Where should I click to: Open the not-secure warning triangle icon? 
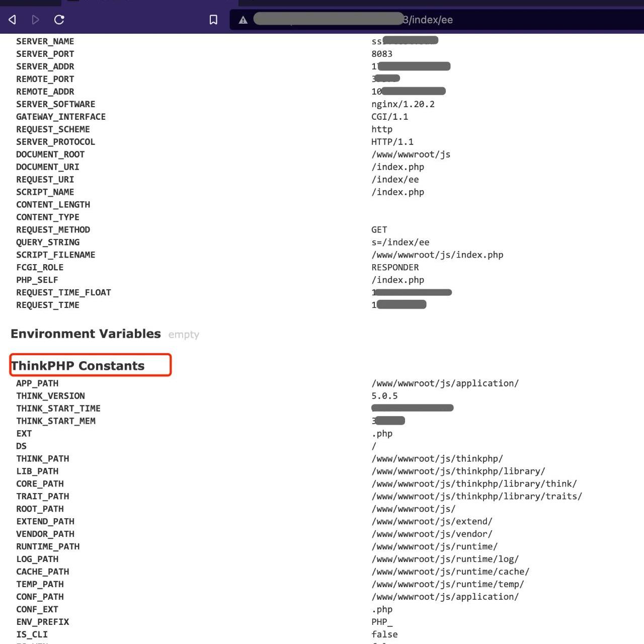click(243, 20)
